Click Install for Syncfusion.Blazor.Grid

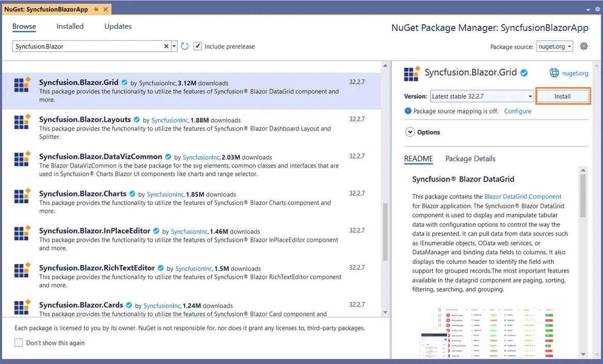[563, 96]
